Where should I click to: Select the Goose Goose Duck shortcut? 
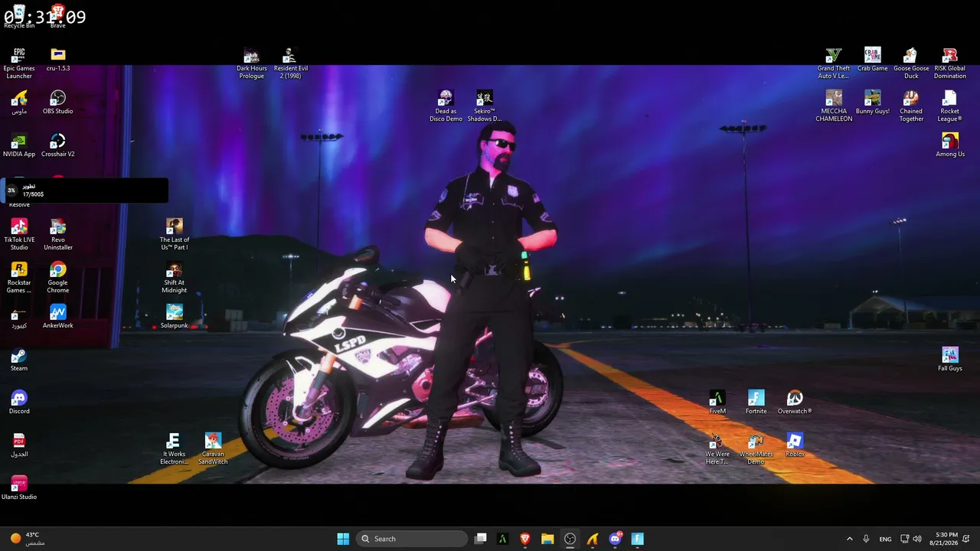911,63
